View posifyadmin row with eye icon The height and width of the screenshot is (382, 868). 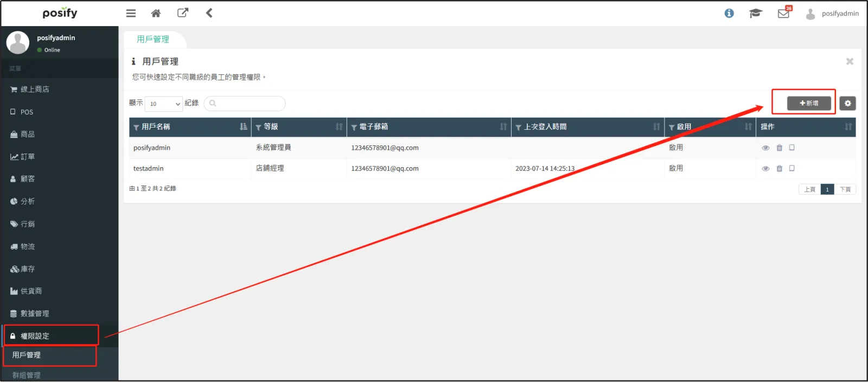point(765,148)
